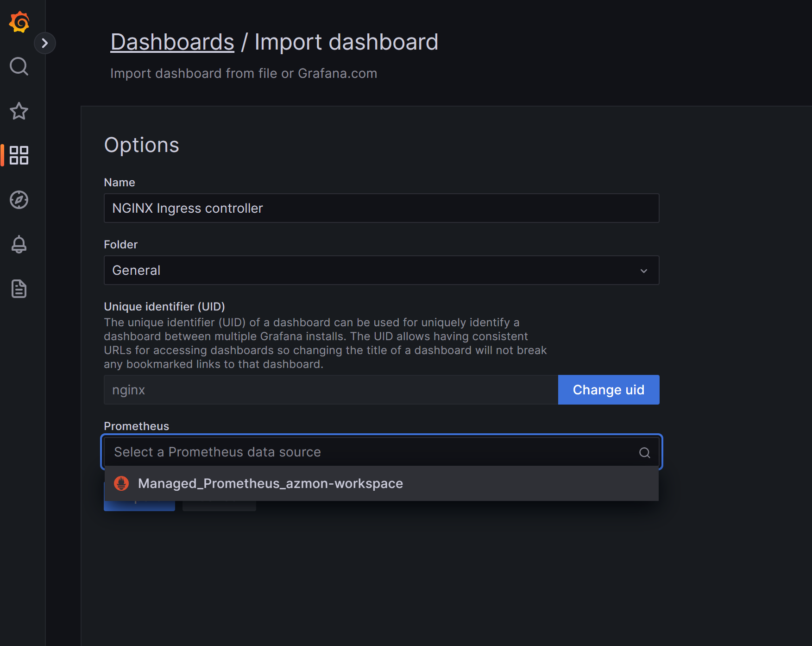
Task: Click the Name input field
Action: (381, 208)
